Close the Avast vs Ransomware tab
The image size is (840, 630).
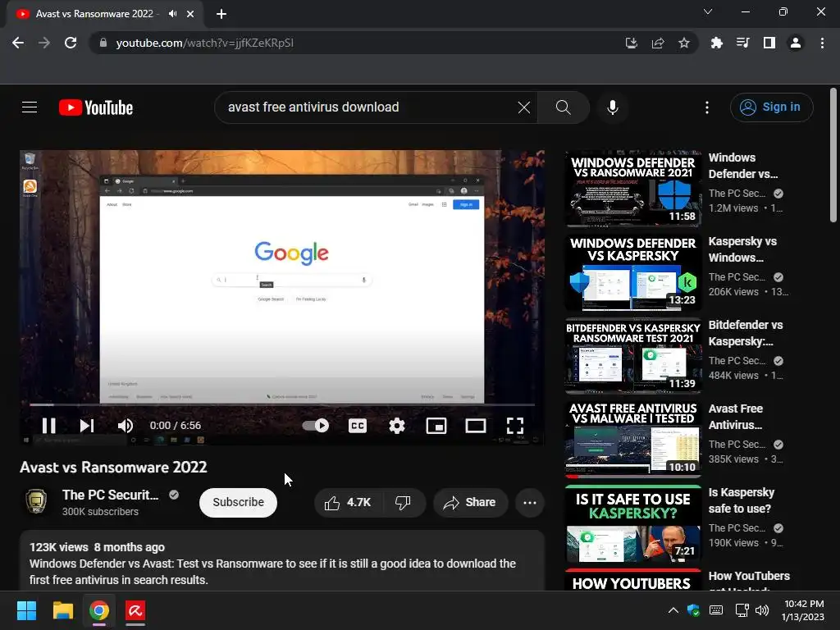tap(190, 14)
